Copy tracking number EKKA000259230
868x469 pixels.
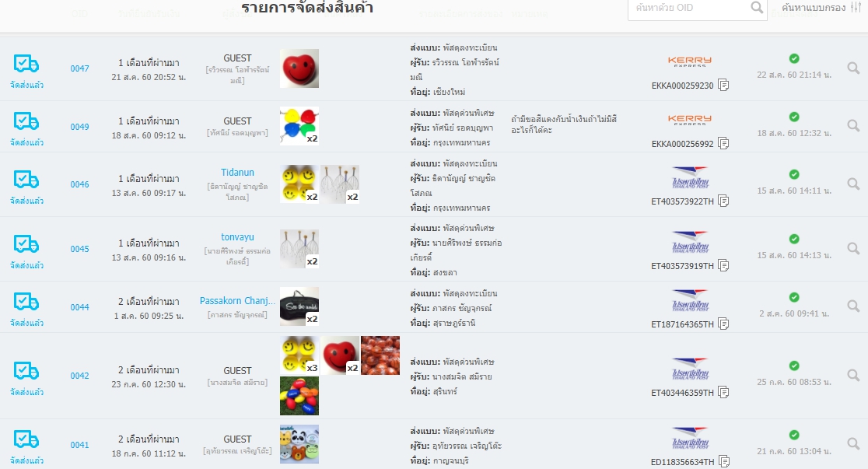[723, 86]
